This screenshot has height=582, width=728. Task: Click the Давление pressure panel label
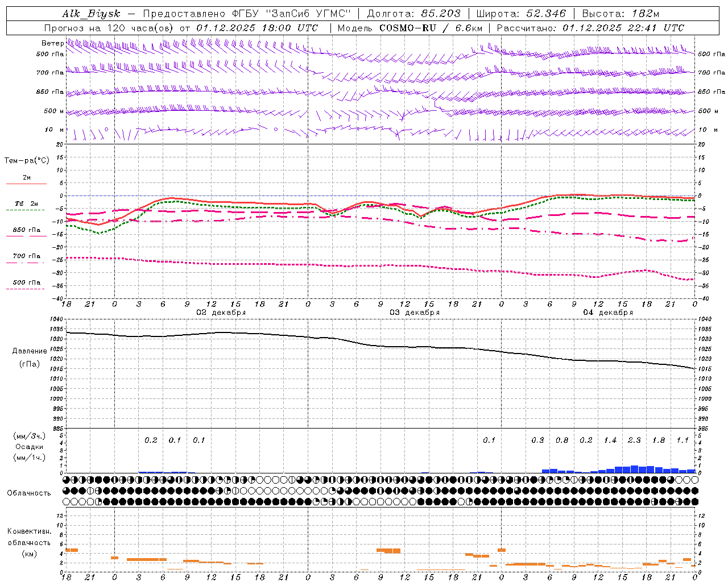point(30,351)
